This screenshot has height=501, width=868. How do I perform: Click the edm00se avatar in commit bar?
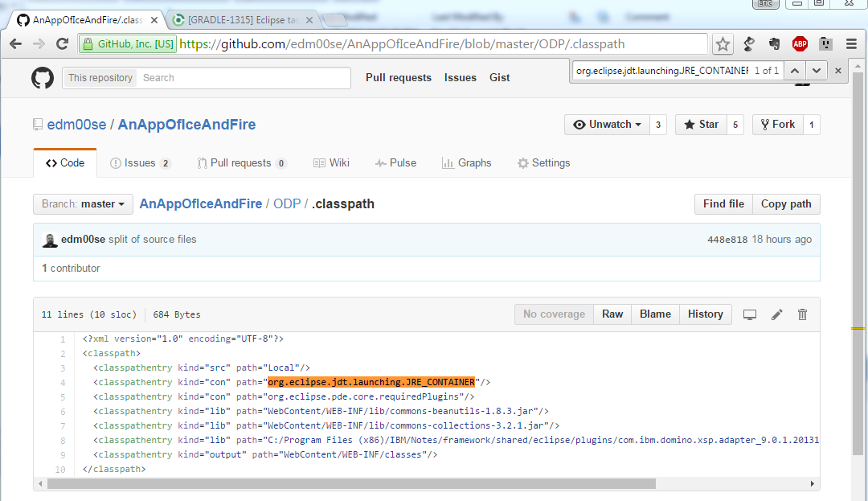[50, 240]
